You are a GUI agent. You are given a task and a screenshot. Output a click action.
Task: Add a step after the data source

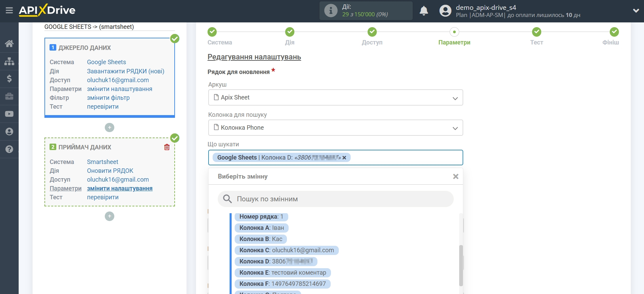pos(110,128)
